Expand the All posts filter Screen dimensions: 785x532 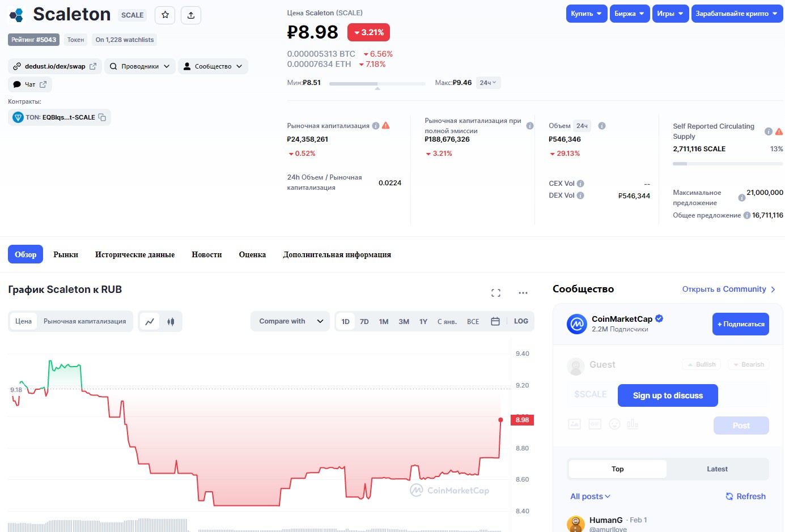(x=590, y=496)
